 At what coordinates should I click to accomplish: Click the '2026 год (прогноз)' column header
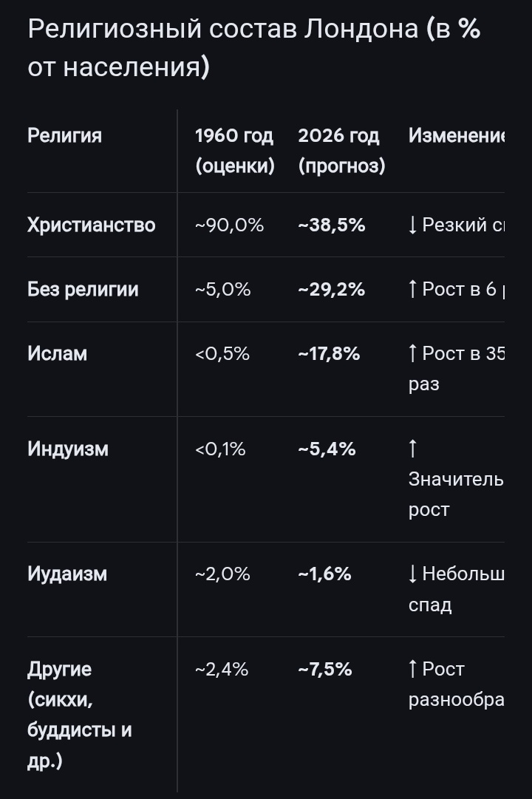click(x=341, y=151)
